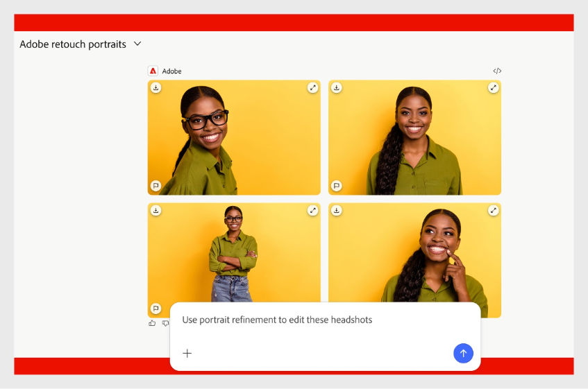Select the front-facing braid portrait thumbnail

pos(414,137)
